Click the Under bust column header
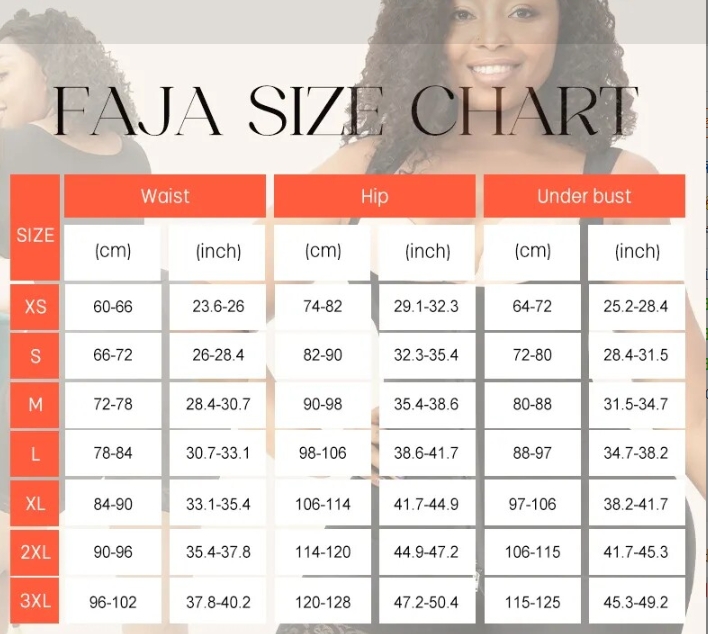The height and width of the screenshot is (634, 708). (584, 196)
